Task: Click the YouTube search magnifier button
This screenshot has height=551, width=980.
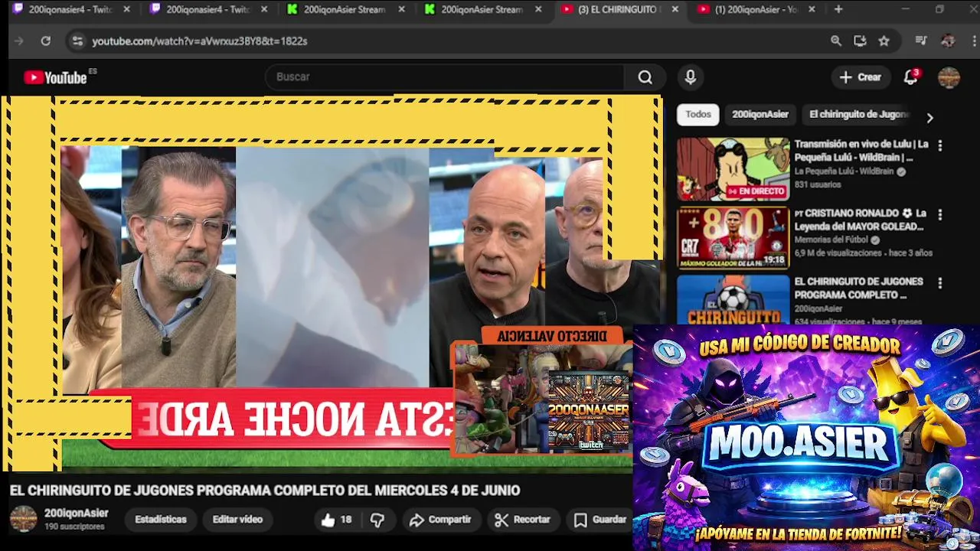Action: point(645,77)
